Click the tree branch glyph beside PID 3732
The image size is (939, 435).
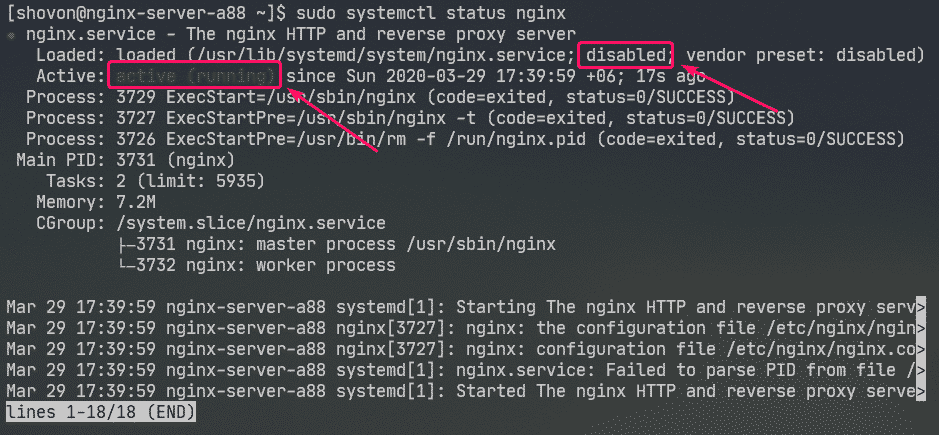[129, 265]
